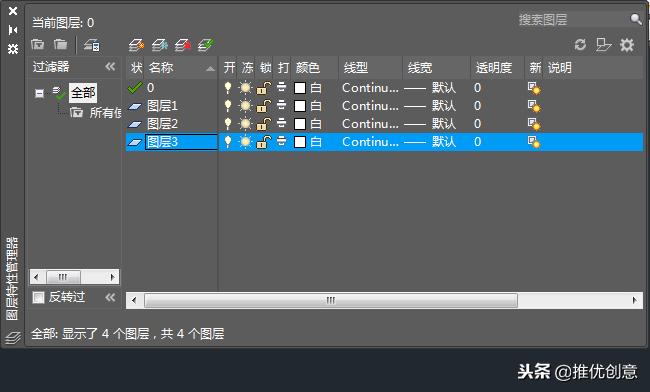Toggle the light bulb of 图层3

click(x=228, y=142)
